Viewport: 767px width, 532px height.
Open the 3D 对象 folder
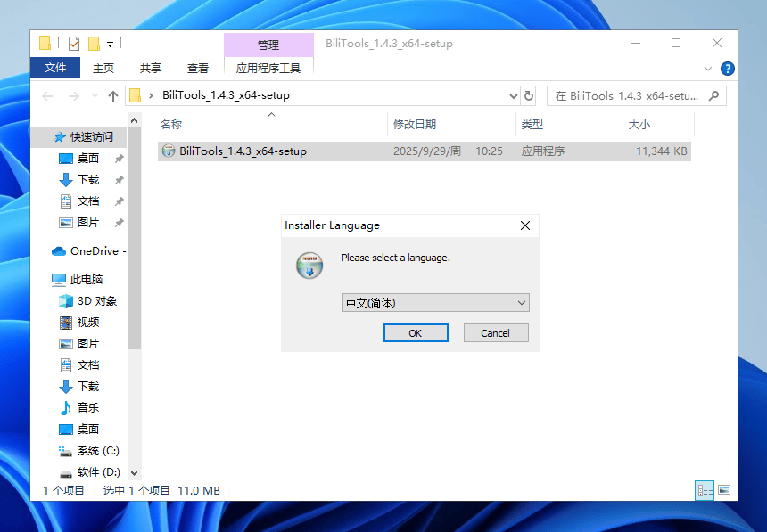tap(96, 301)
